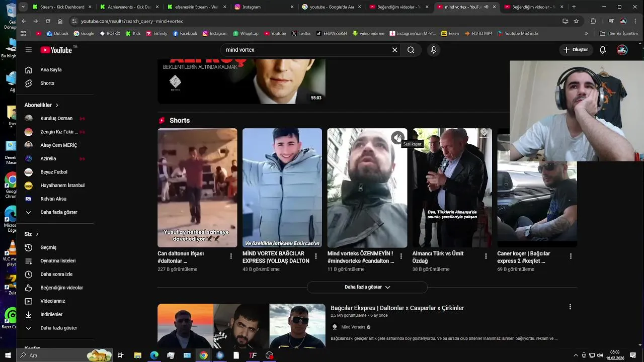Open options for 'MİND VORTEX BAĞCILAR EXPRESS' Short
This screenshot has height=362, width=644.
pyautogui.click(x=316, y=256)
